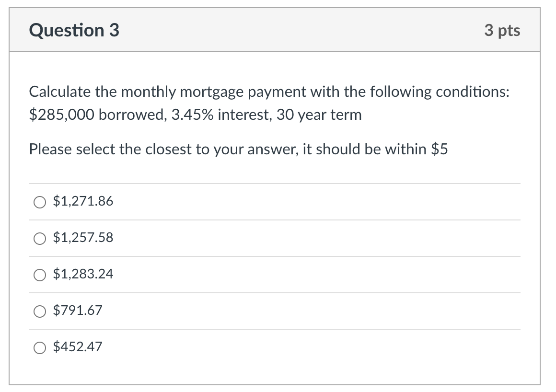
Task: Select the $1,283.24 radio button
Action: point(39,275)
